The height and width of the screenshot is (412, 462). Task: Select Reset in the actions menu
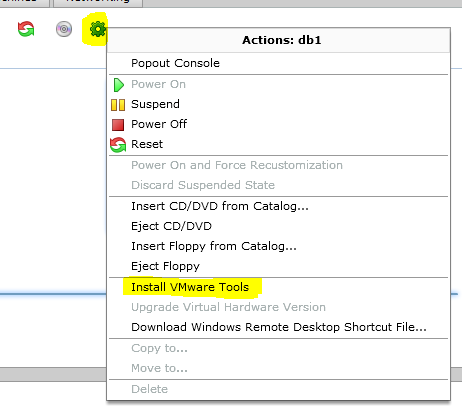click(x=147, y=144)
